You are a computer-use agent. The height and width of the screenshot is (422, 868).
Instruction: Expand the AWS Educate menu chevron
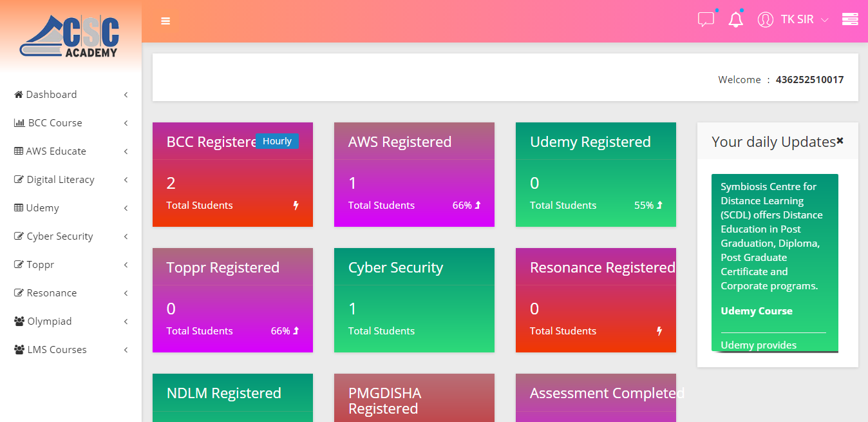(126, 151)
